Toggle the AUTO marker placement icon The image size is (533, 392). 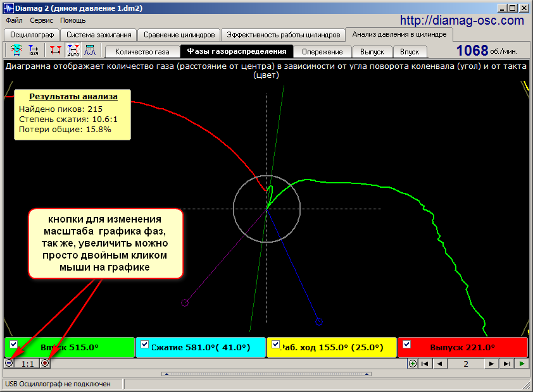(x=73, y=51)
